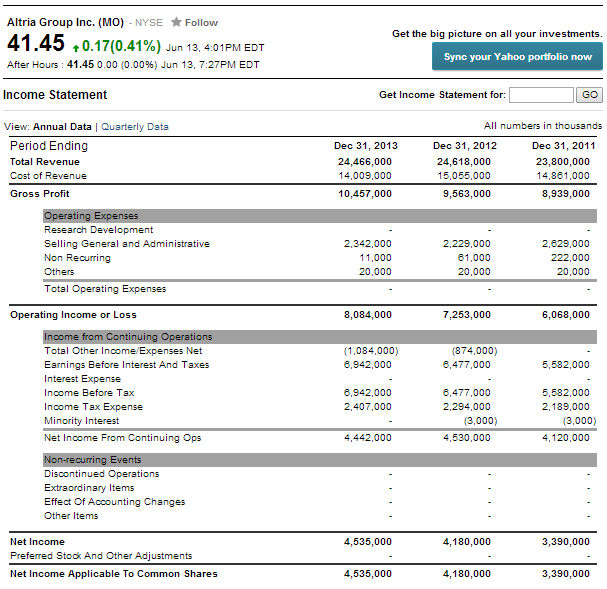Click Gross Profit value 9,563,000
This screenshot has width=607, height=589.
[x=467, y=193]
